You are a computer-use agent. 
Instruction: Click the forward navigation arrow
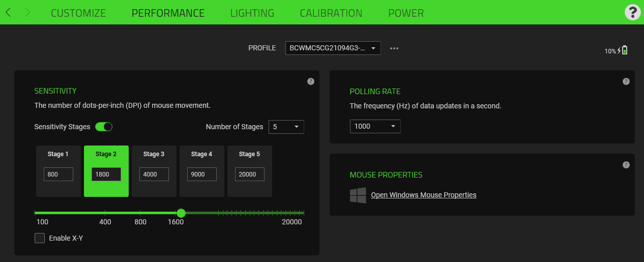click(x=27, y=13)
